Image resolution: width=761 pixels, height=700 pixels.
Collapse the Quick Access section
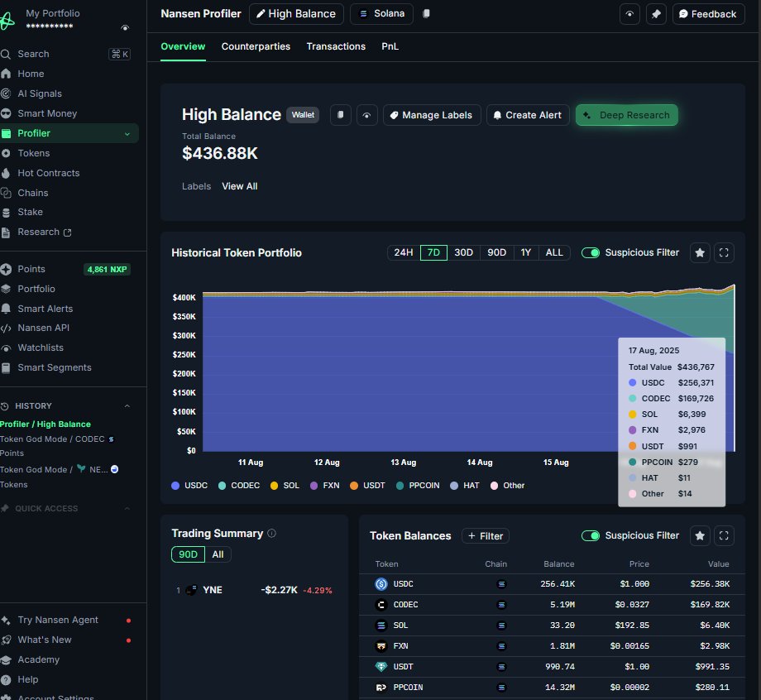pos(127,508)
